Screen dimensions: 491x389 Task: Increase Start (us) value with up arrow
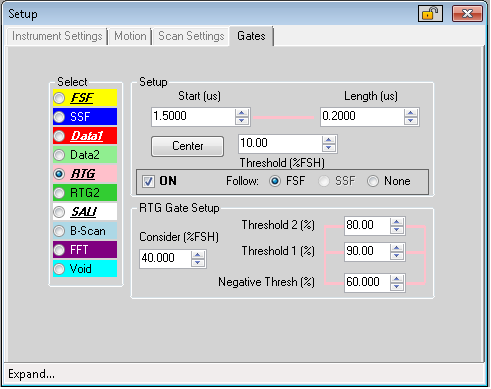242,113
